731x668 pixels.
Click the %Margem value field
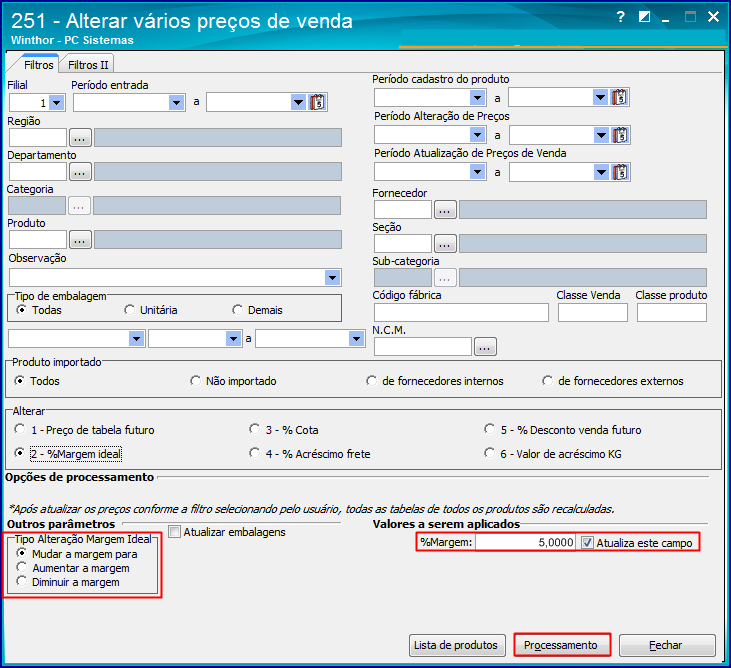[525, 543]
